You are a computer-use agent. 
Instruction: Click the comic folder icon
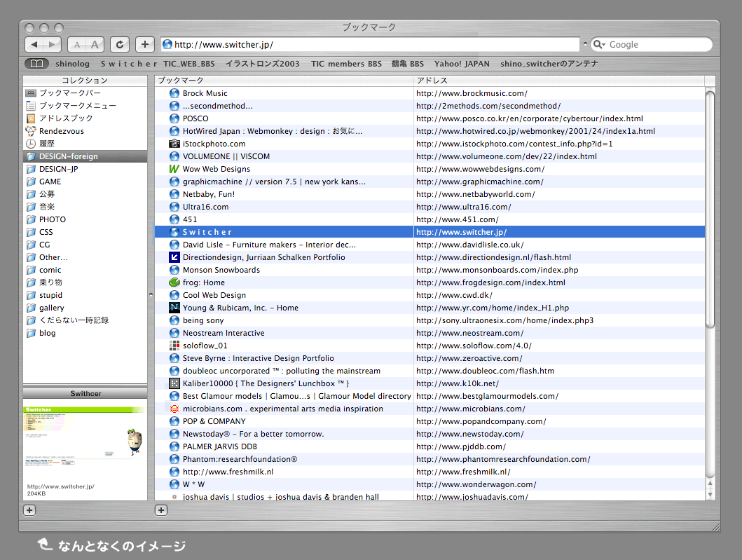coord(32,270)
